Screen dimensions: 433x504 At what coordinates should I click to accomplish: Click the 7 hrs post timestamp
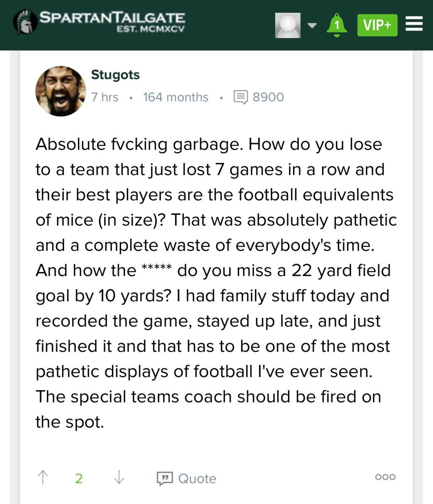[105, 97]
